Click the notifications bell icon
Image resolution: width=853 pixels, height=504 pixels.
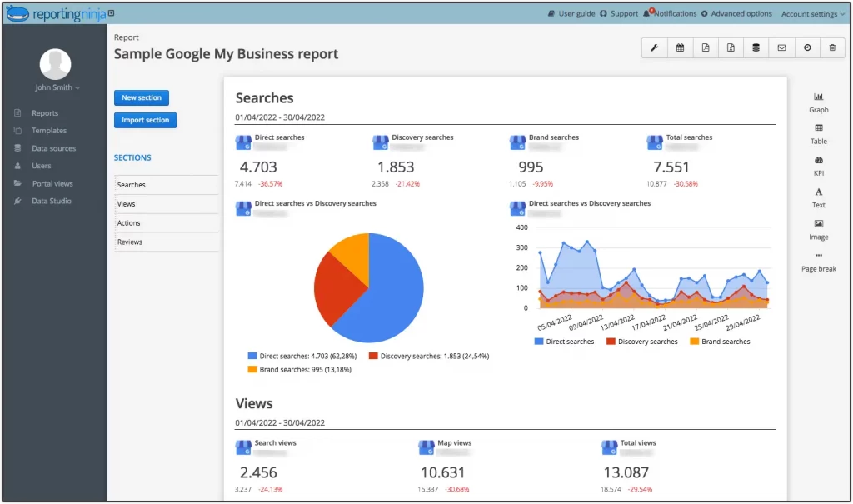pyautogui.click(x=646, y=13)
